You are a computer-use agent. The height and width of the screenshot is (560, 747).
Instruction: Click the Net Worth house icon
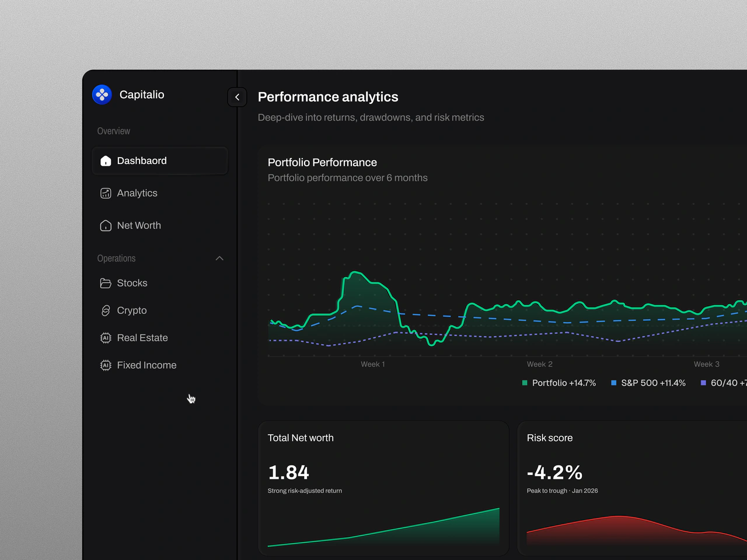click(106, 226)
